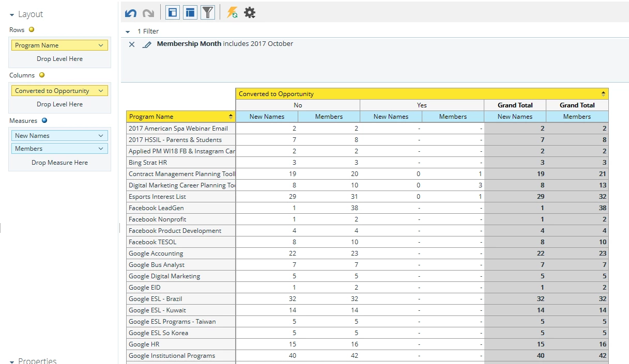The height and width of the screenshot is (364, 629).
Task: Open New Names measure dropdown
Action: [x=101, y=136]
